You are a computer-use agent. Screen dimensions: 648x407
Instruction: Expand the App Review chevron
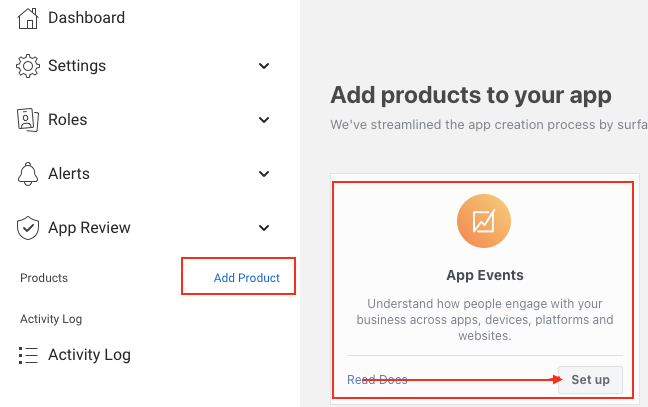pos(264,228)
